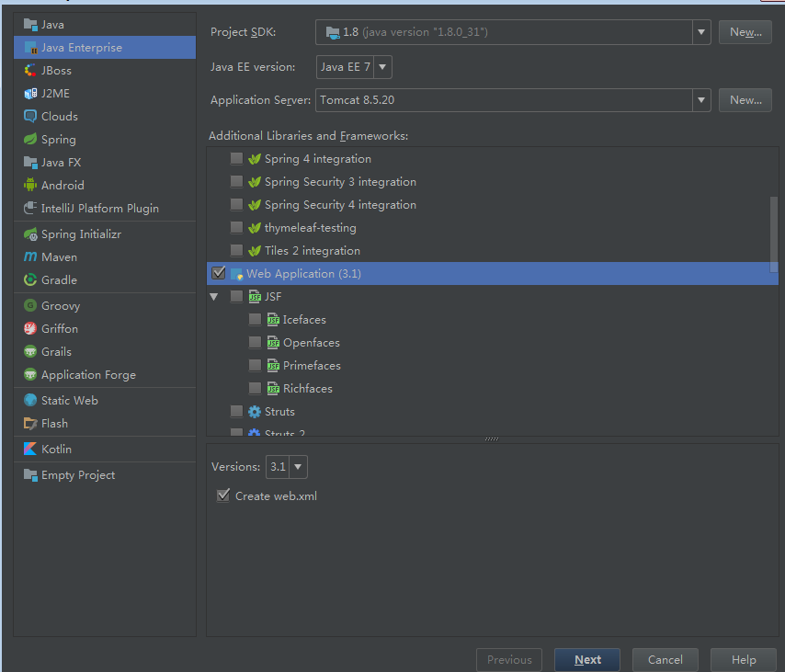The image size is (785, 672).
Task: Click the Primefaces JSF icon
Action: (273, 366)
